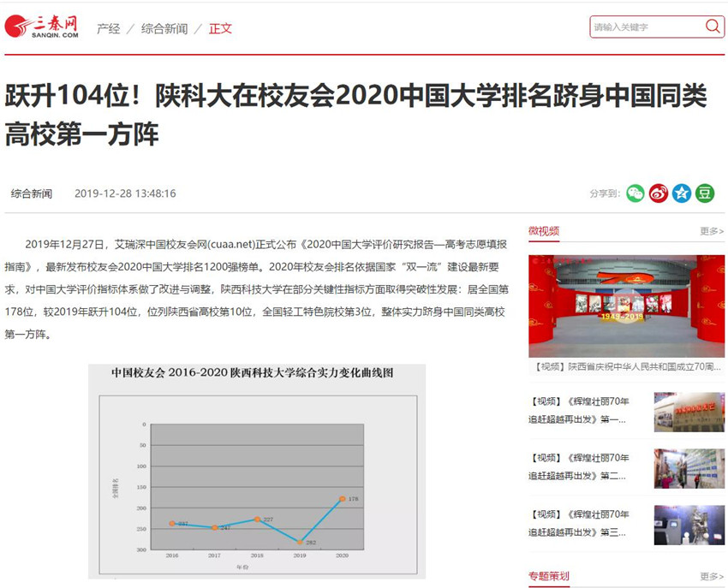The image size is (728, 588).
Task: Open the 微视频 section heading
Action: 544,231
